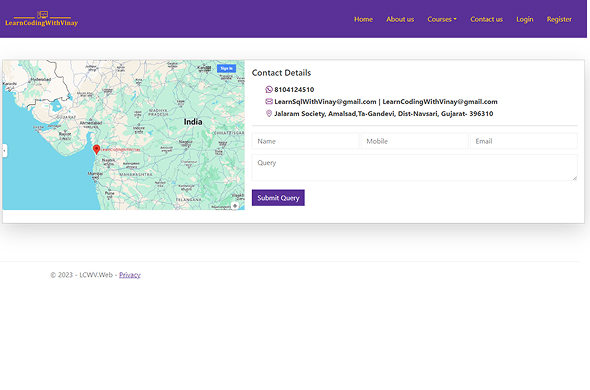Click the LearnCodingWithVinay logo
This screenshot has width=590, height=390.
(42, 19)
